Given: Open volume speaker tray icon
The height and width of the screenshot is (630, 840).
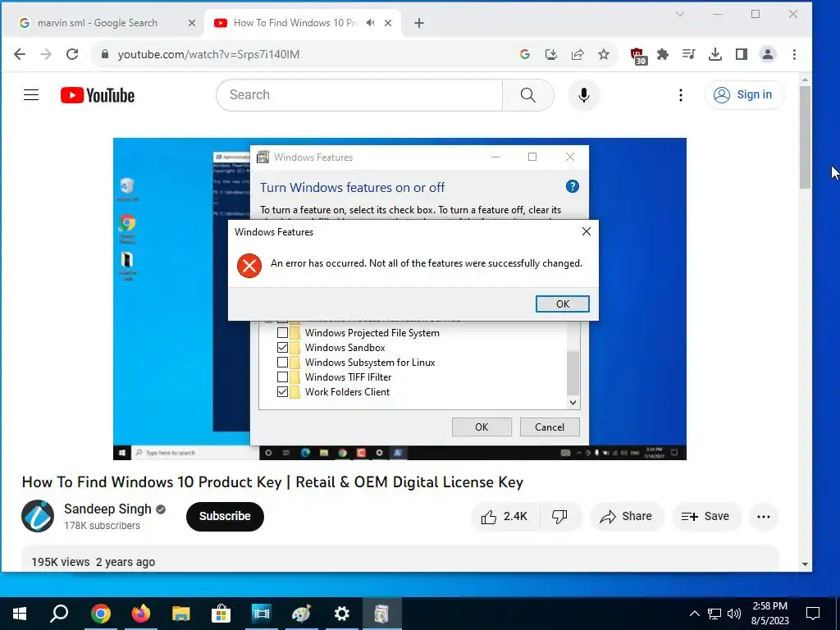Looking at the screenshot, I should tap(734, 614).
